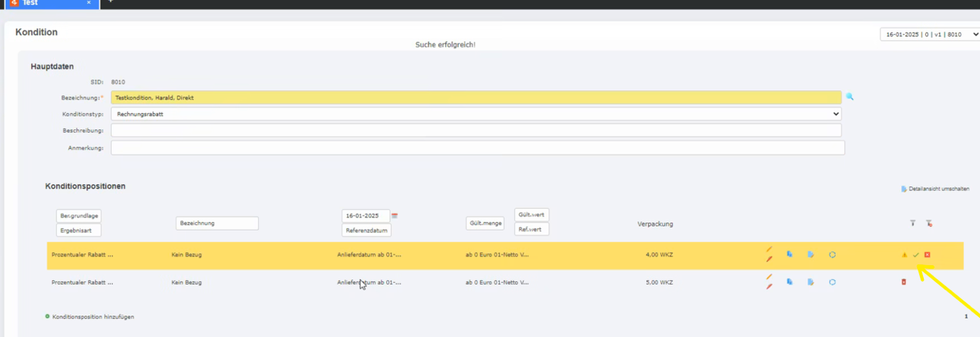Click the Referenzdatum filter button
The width and height of the screenshot is (980, 337).
366,231
